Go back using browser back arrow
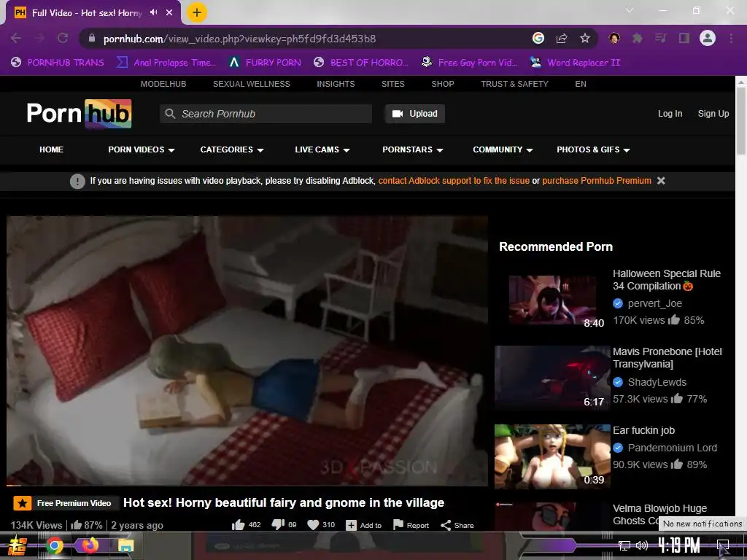Image resolution: width=747 pixels, height=560 pixels. click(x=16, y=38)
